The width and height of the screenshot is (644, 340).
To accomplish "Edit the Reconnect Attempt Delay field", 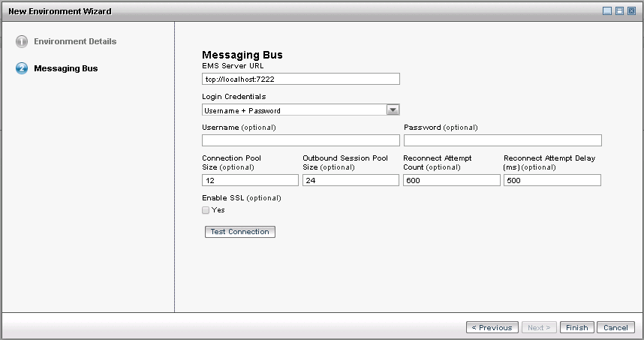I will click(x=552, y=180).
